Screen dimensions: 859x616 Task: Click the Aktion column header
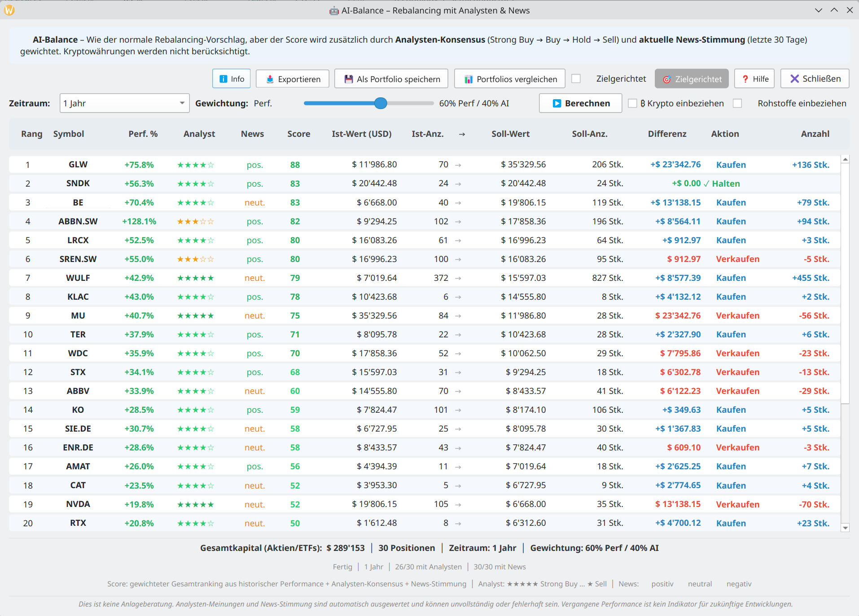click(725, 134)
